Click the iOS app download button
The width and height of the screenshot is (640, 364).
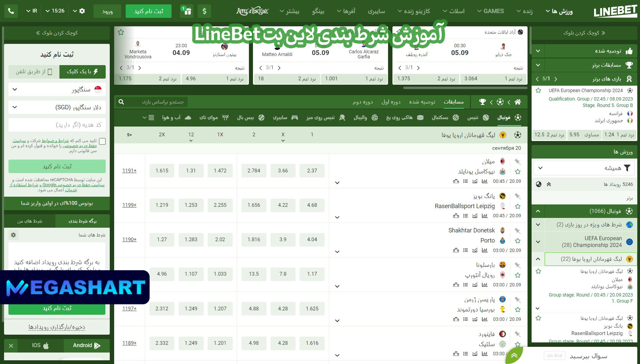(41, 345)
